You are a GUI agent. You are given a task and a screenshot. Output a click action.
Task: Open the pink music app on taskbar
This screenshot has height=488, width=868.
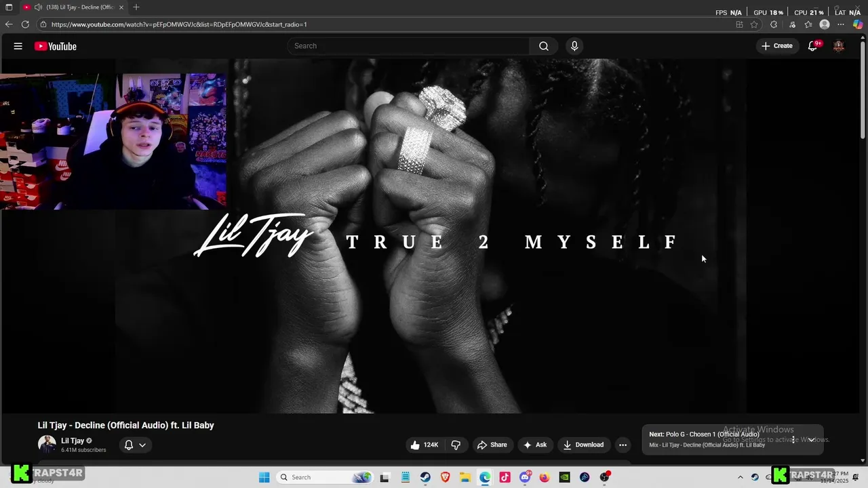click(x=505, y=477)
